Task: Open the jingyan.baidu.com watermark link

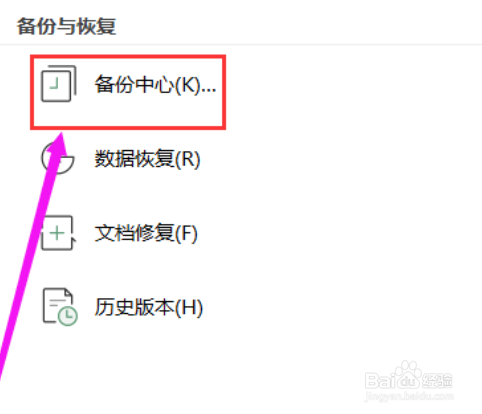Action: click(x=409, y=397)
